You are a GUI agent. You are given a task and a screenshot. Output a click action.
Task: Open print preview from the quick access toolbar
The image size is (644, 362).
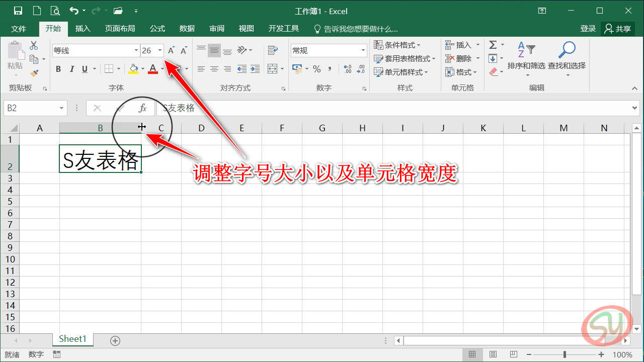click(55, 11)
